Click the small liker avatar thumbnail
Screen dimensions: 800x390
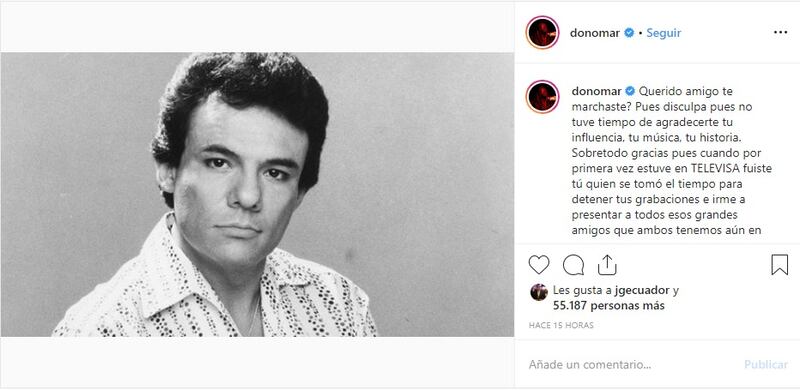[x=539, y=292]
